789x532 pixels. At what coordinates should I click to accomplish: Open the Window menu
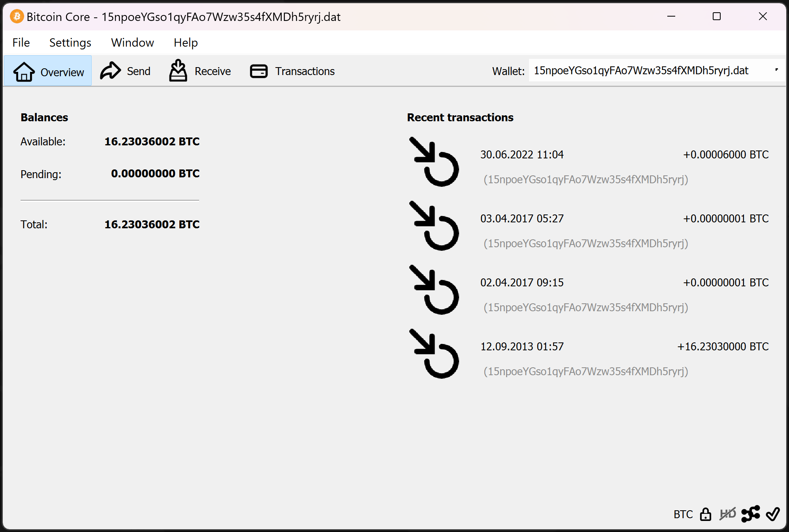pos(132,42)
